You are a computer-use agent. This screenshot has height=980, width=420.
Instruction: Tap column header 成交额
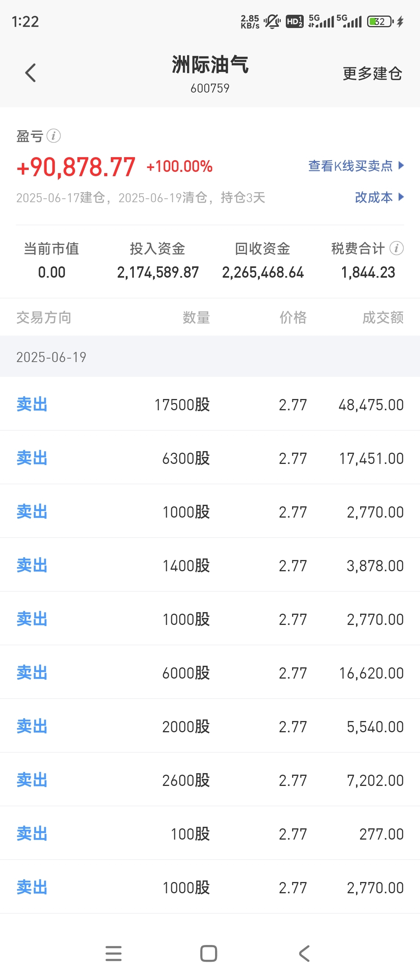tap(383, 317)
